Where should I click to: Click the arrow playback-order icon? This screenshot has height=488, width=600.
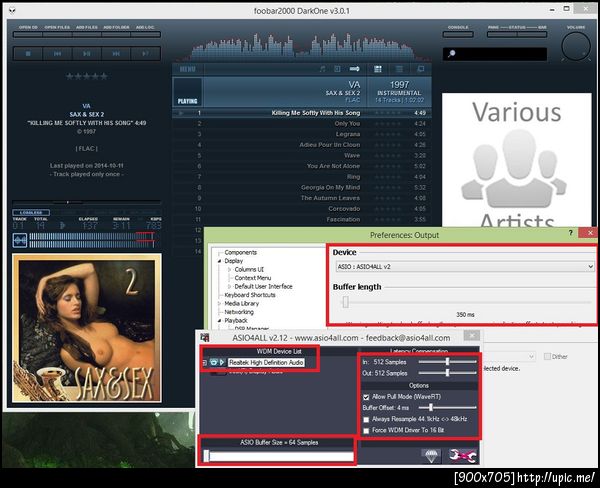pyautogui.click(x=355, y=69)
